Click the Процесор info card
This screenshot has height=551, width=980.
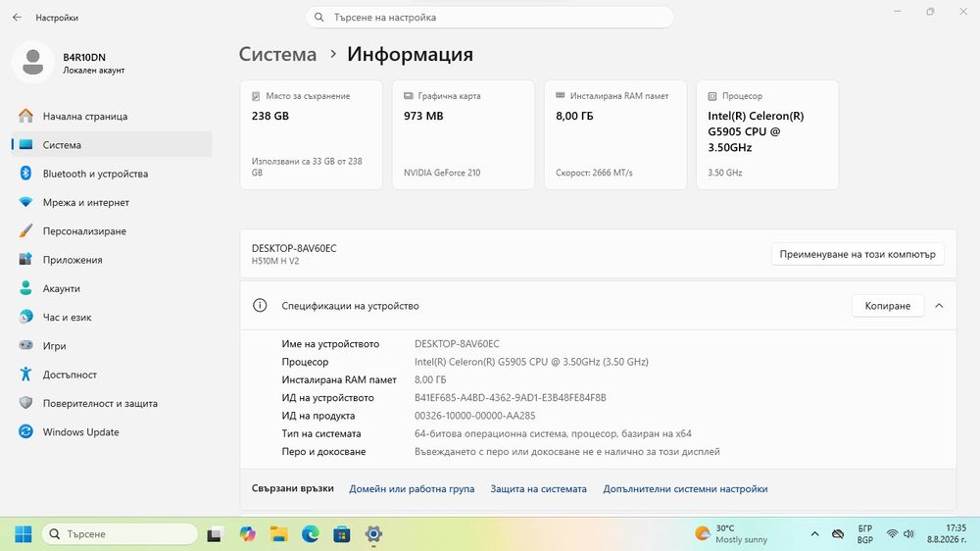[x=767, y=134]
